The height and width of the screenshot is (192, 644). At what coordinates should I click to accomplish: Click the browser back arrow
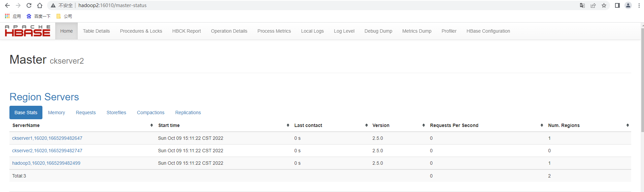click(7, 5)
